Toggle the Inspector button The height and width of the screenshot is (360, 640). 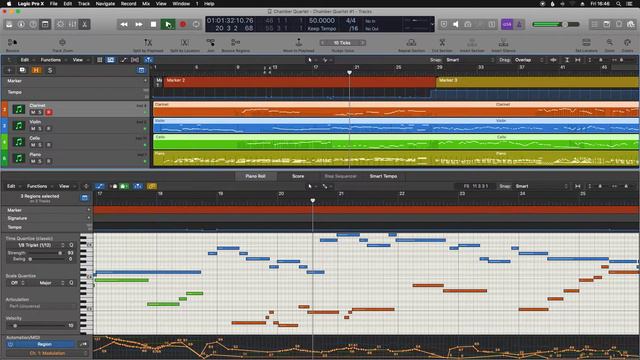tap(21, 24)
